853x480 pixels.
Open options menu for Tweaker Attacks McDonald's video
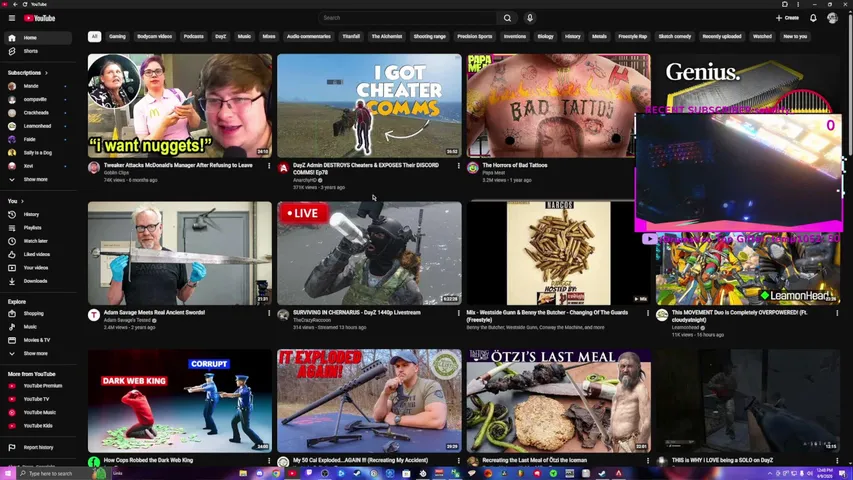[x=269, y=166]
